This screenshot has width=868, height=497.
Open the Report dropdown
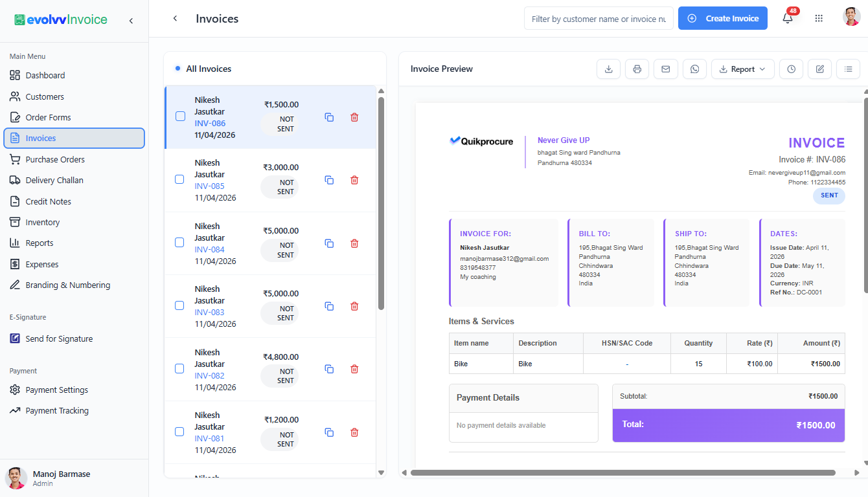tap(742, 69)
